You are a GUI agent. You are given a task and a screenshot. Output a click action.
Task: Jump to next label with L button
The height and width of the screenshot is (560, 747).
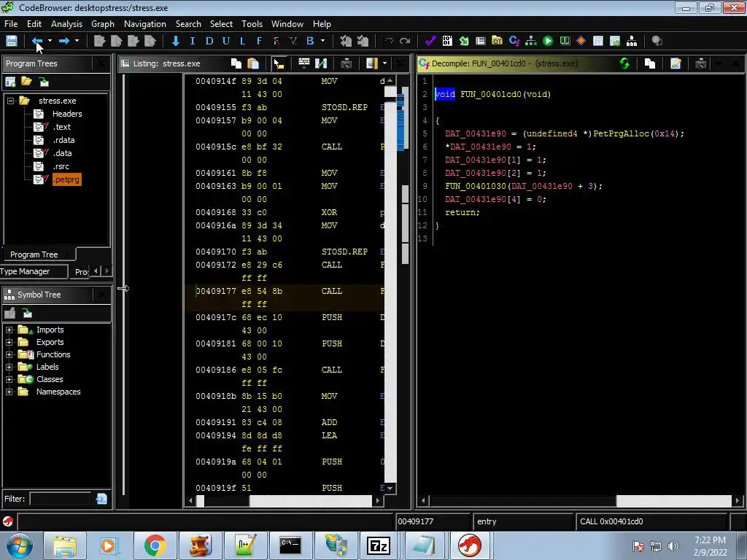[242, 41]
